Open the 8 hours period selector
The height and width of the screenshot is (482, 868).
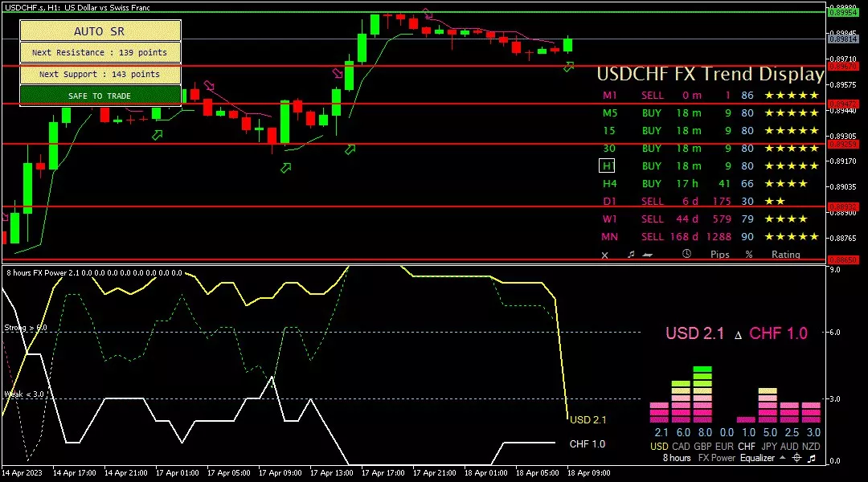click(x=676, y=458)
